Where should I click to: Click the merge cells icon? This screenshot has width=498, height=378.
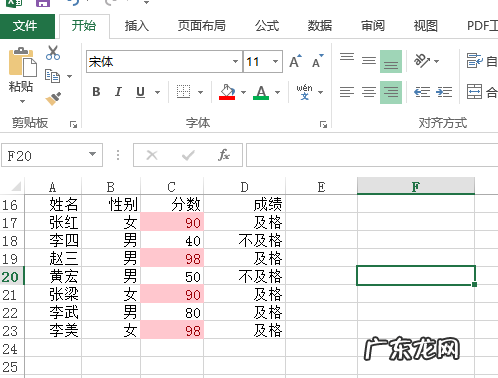(x=474, y=92)
